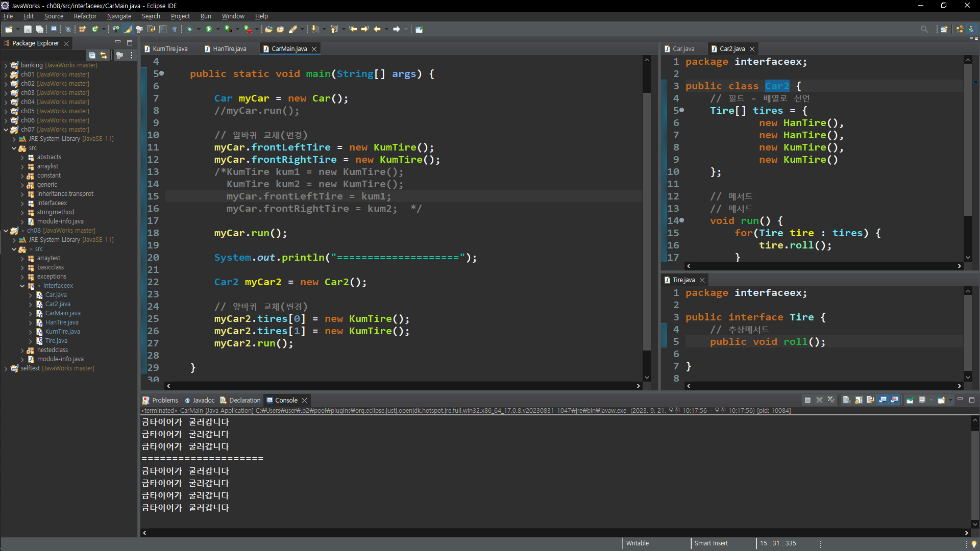Image resolution: width=980 pixels, height=551 pixels.
Task: Close the Tire.java editor tab
Action: click(702, 280)
